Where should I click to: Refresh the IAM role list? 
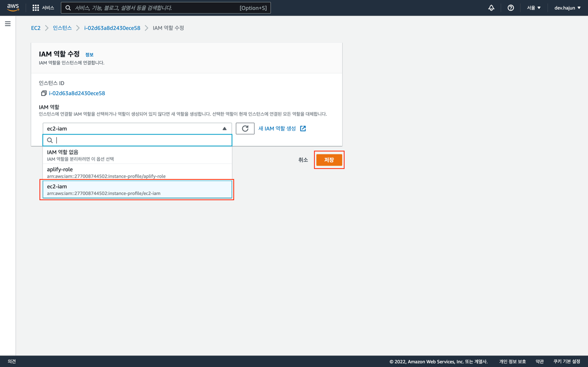245,128
